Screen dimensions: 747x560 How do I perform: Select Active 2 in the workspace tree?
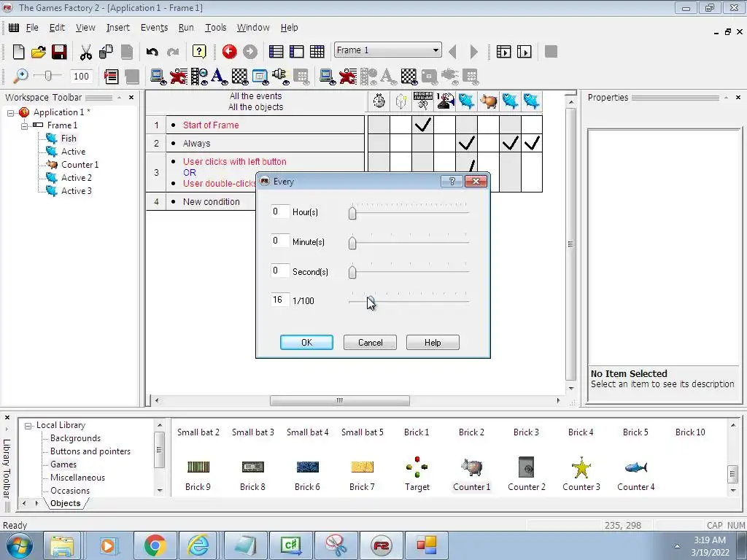pyautogui.click(x=76, y=178)
